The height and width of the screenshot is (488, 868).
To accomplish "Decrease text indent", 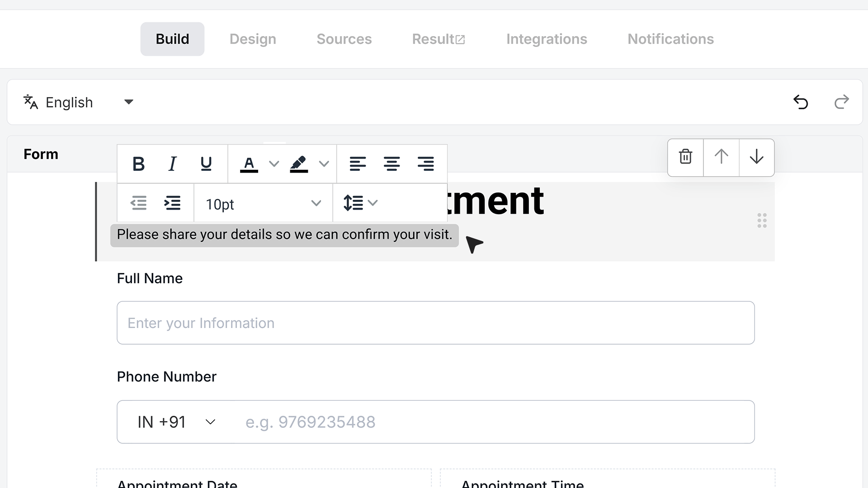I will (138, 203).
